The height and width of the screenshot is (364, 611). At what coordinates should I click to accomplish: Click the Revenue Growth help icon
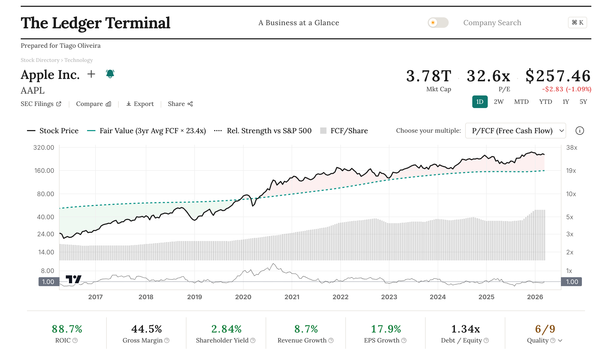coord(331,340)
